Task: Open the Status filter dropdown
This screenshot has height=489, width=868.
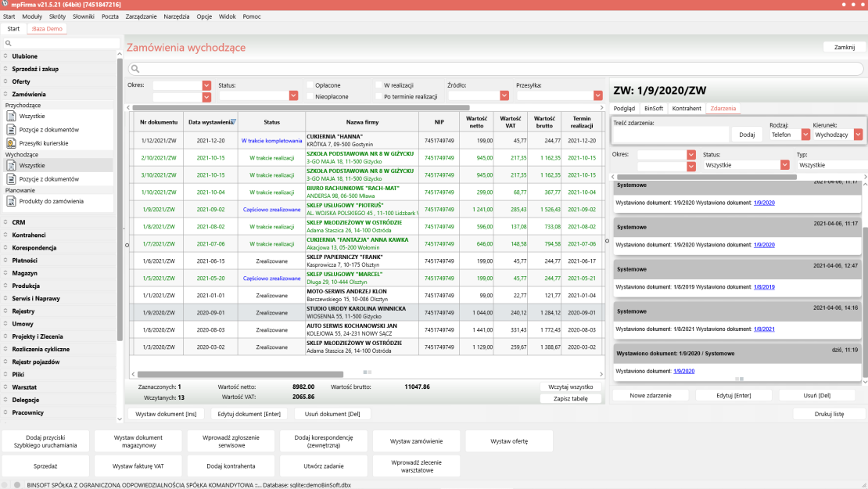Action: point(293,95)
